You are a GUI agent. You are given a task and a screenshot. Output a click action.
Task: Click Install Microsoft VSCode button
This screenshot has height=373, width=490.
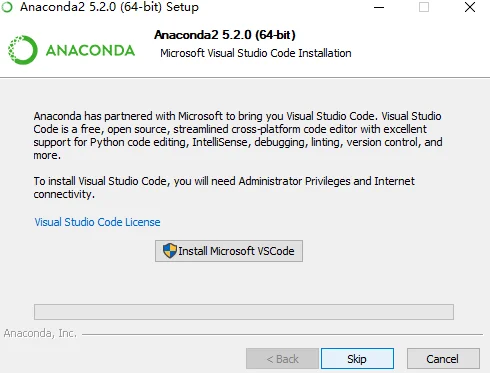[x=229, y=251]
